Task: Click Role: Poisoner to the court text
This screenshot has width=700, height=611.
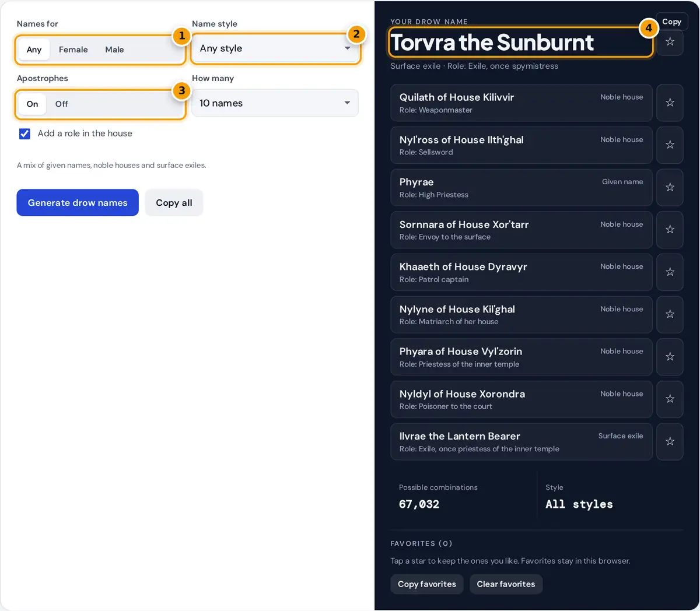Action: pyautogui.click(x=446, y=406)
